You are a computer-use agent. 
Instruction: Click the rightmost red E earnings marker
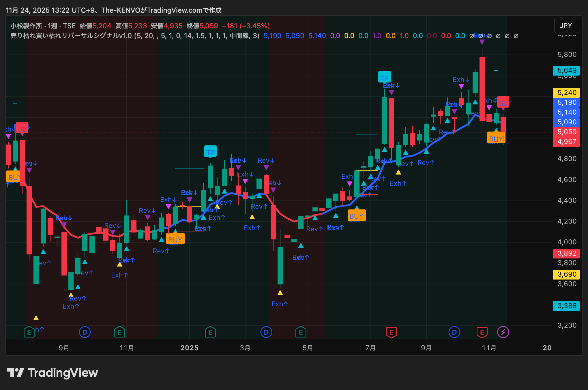(x=482, y=332)
